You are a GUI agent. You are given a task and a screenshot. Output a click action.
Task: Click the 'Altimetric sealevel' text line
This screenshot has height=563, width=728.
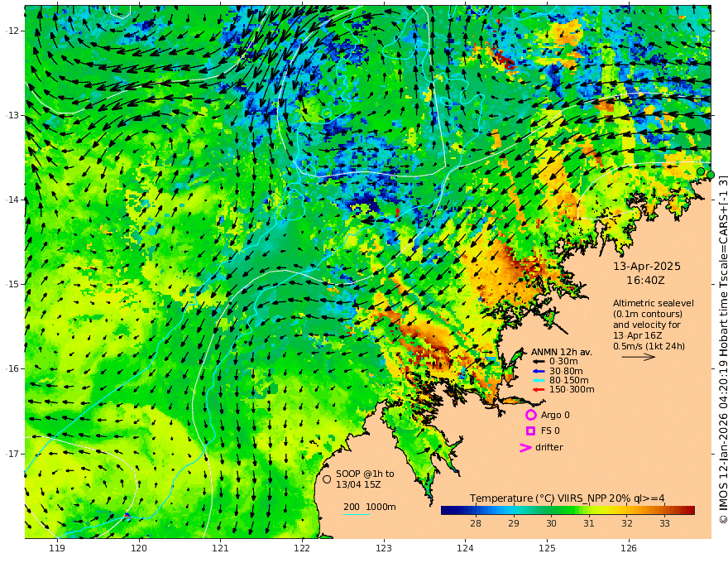[654, 303]
